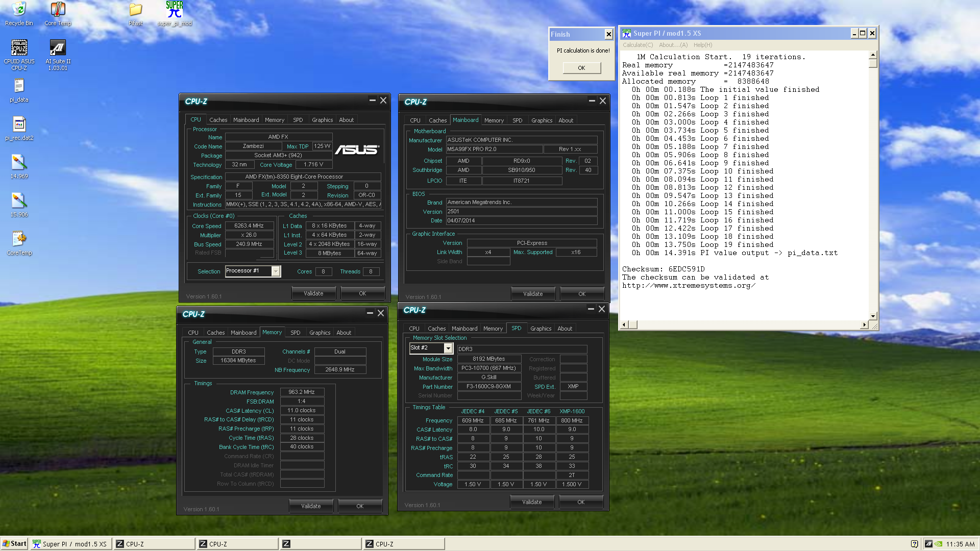Open the Slot #2 memory slot dropdown

448,348
